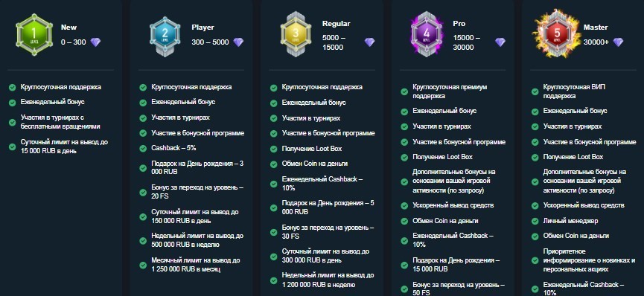
Task: Click the blue level 2 Player badge
Action: pyautogui.click(x=165, y=36)
